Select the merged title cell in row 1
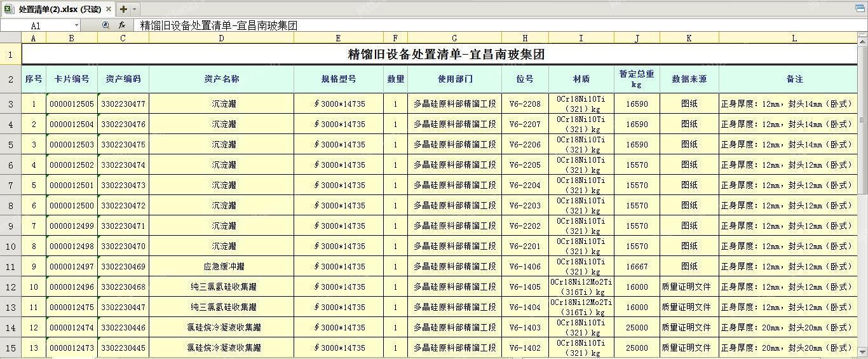 (445, 55)
